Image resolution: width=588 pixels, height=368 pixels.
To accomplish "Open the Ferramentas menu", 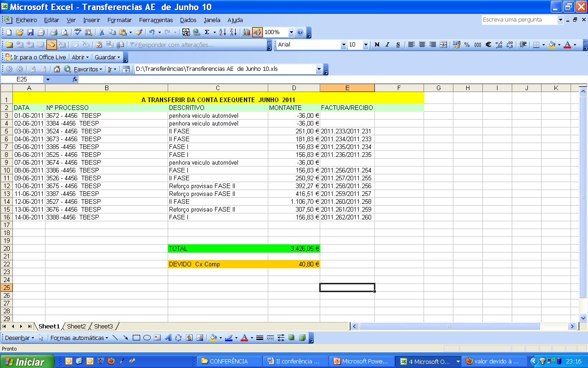I will tap(156, 20).
